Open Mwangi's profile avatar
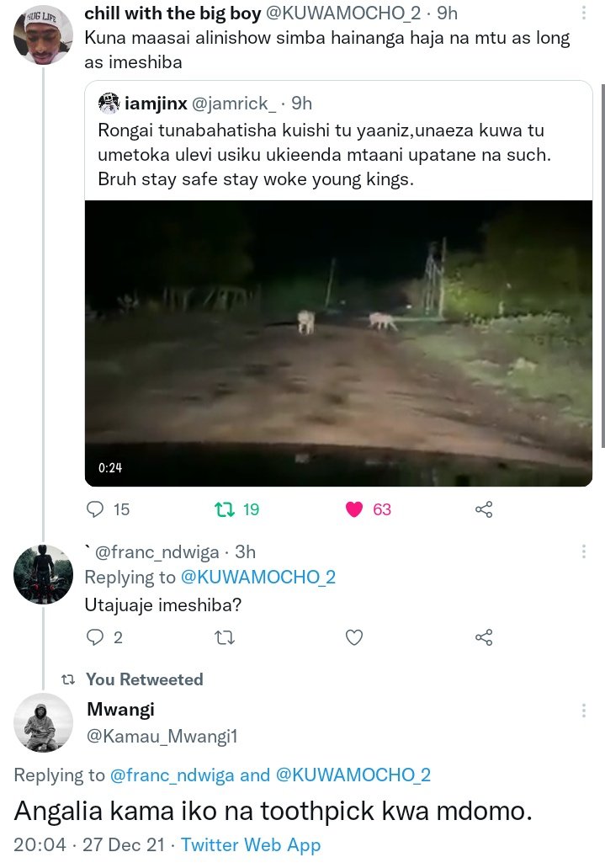The height and width of the screenshot is (868, 605). pyautogui.click(x=43, y=722)
